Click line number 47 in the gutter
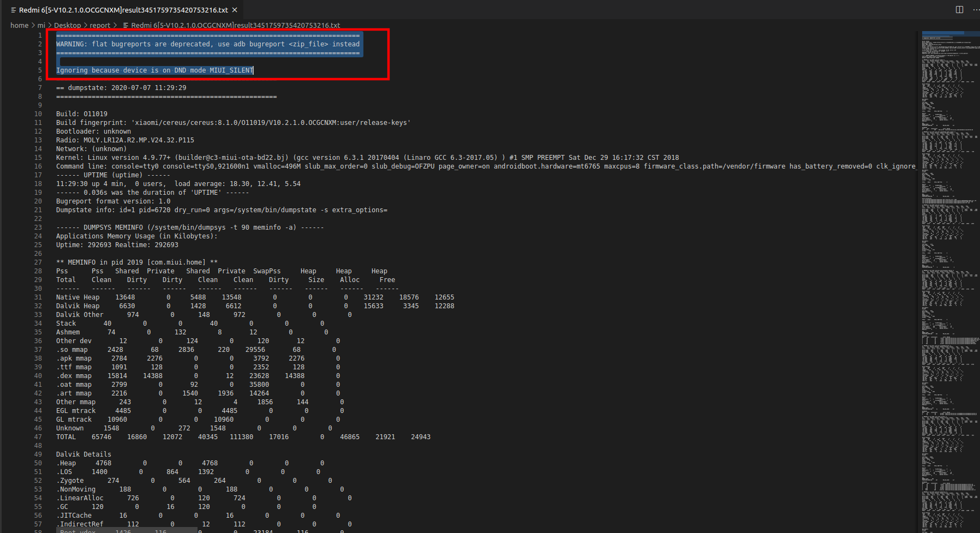This screenshot has height=533, width=980. [x=38, y=437]
